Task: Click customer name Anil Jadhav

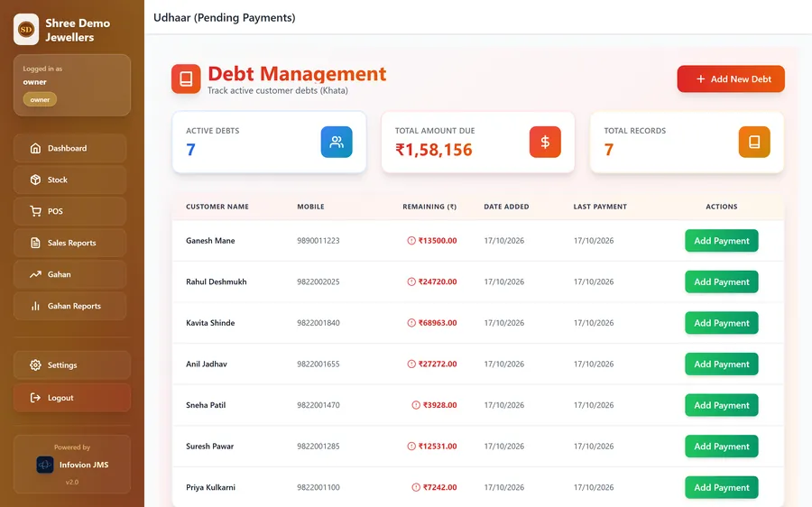Action: 207,364
